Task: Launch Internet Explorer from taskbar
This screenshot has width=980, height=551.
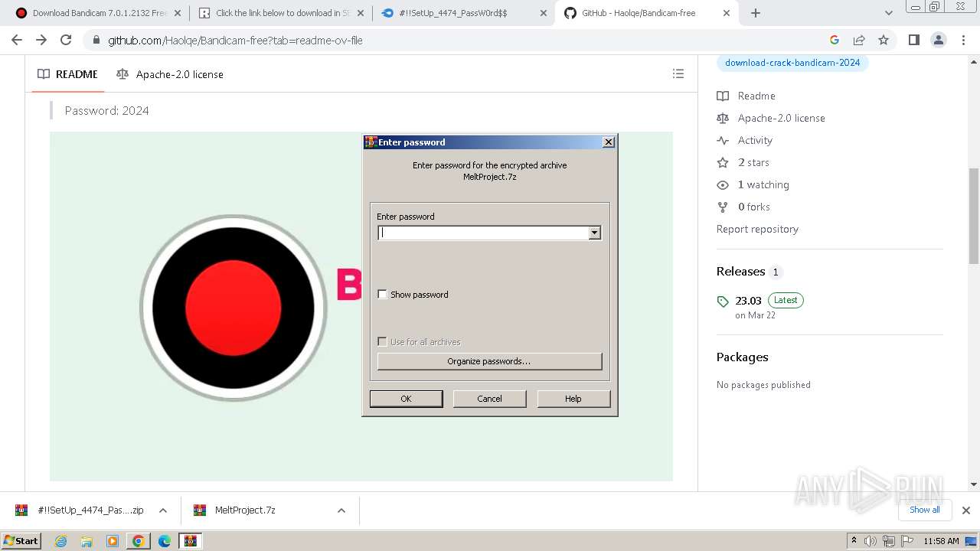Action: coord(60,541)
